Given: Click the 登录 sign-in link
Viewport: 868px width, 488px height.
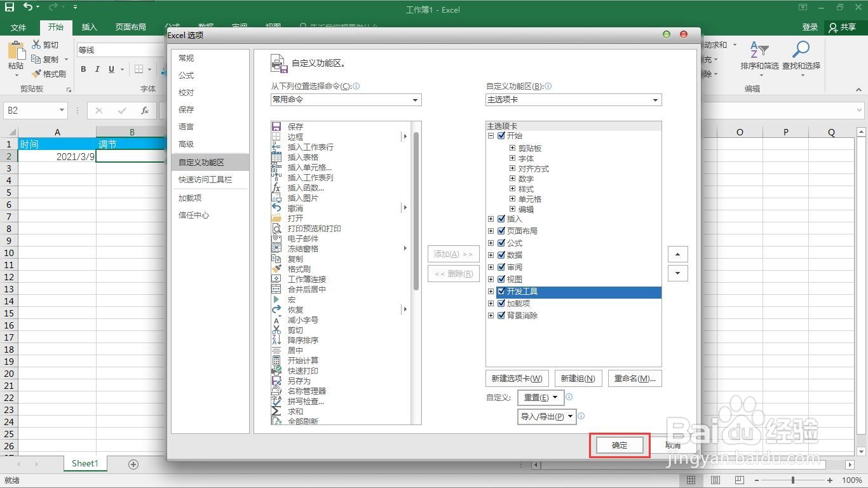Looking at the screenshot, I should pyautogui.click(x=810, y=27).
